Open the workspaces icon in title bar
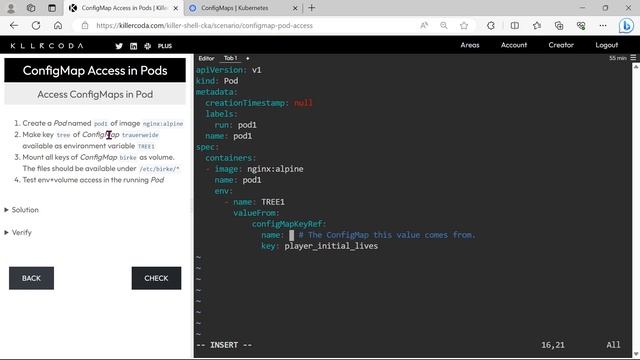Screen dimensions: 640x360 click(31, 8)
